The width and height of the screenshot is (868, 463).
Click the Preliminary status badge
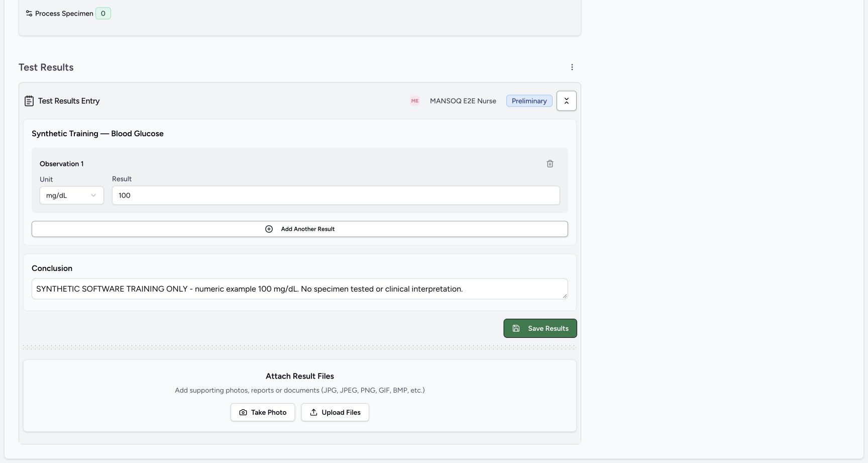click(x=529, y=101)
